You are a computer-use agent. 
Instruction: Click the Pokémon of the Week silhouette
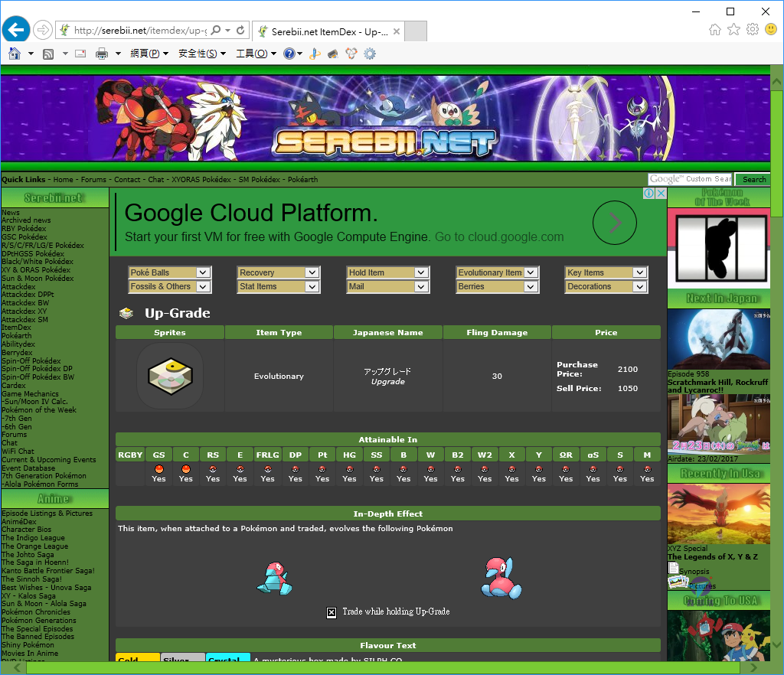tap(719, 248)
